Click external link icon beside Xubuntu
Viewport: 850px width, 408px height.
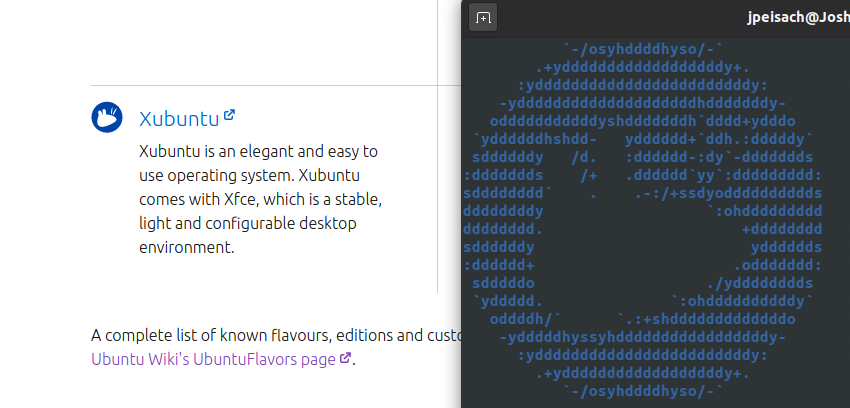(x=229, y=115)
